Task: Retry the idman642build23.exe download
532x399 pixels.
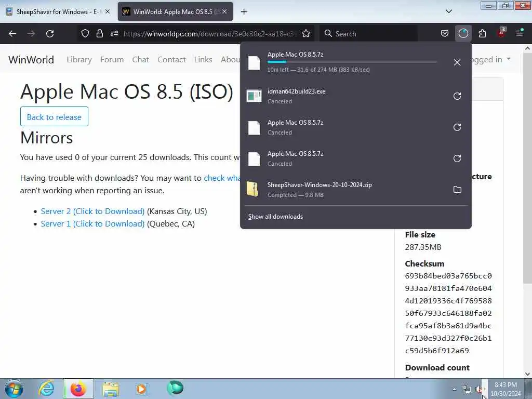Action: [457, 96]
